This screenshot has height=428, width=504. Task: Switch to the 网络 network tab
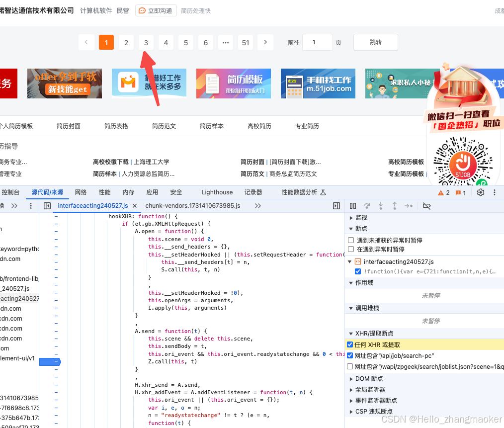[81, 192]
